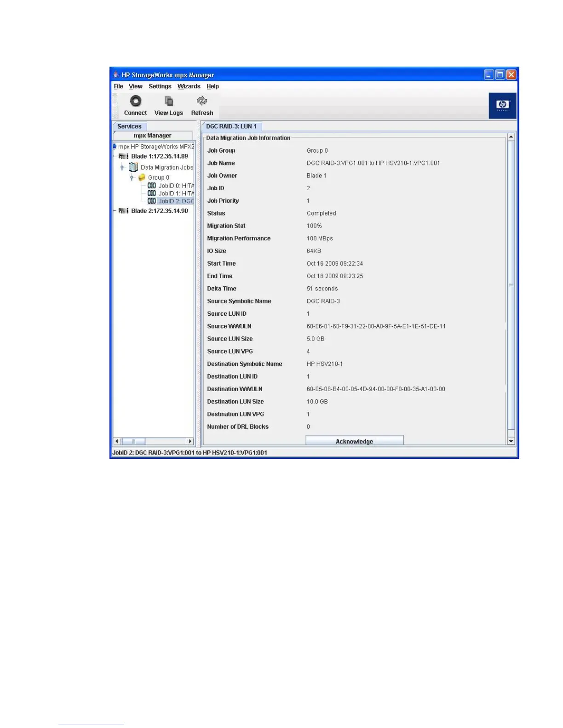Image resolution: width=563 pixels, height=728 pixels.
Task: Click the status bar text 'JobID 2: DGC RAID-3:VPG1:001...'
Action: pyautogui.click(x=190, y=453)
